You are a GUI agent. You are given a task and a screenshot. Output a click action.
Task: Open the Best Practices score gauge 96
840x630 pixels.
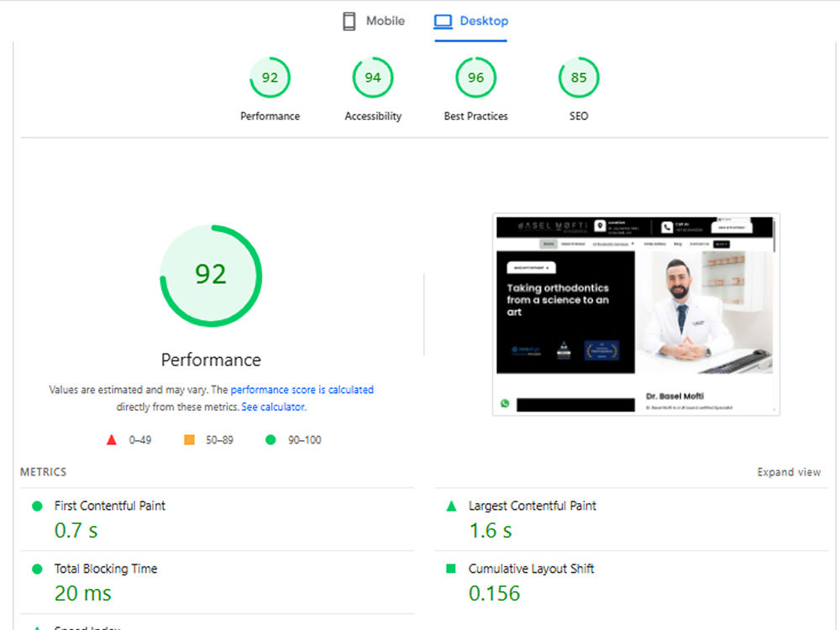click(475, 77)
